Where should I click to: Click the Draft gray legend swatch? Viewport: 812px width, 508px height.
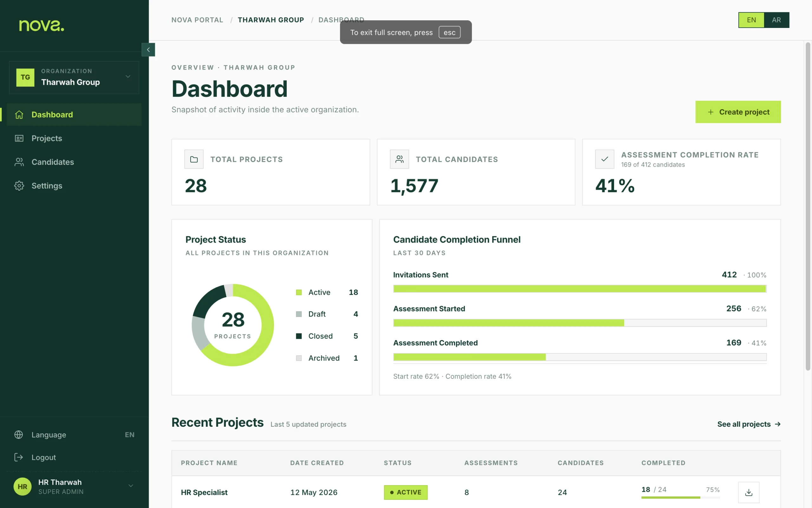point(298,314)
